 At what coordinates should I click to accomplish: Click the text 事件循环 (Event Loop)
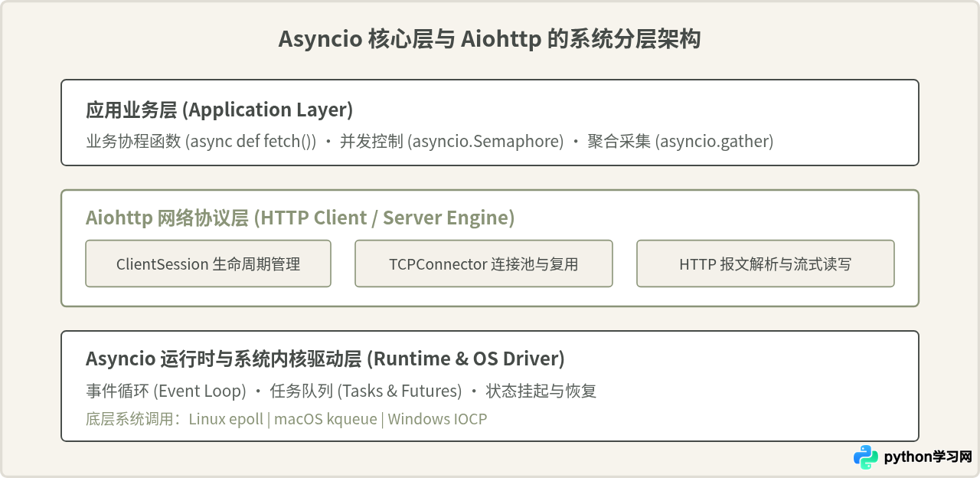(x=166, y=391)
